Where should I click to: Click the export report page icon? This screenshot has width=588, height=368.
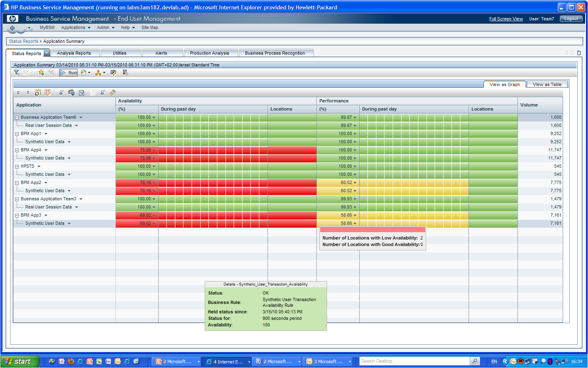83,73
